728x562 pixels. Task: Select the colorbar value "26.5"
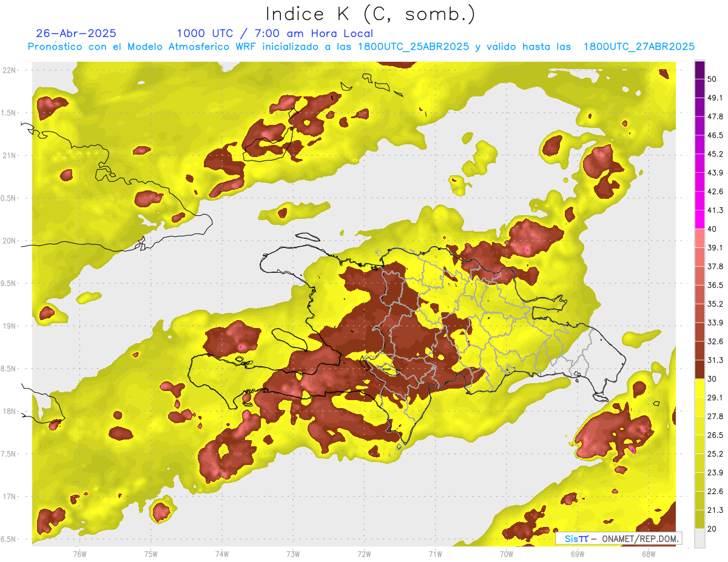coord(715,435)
